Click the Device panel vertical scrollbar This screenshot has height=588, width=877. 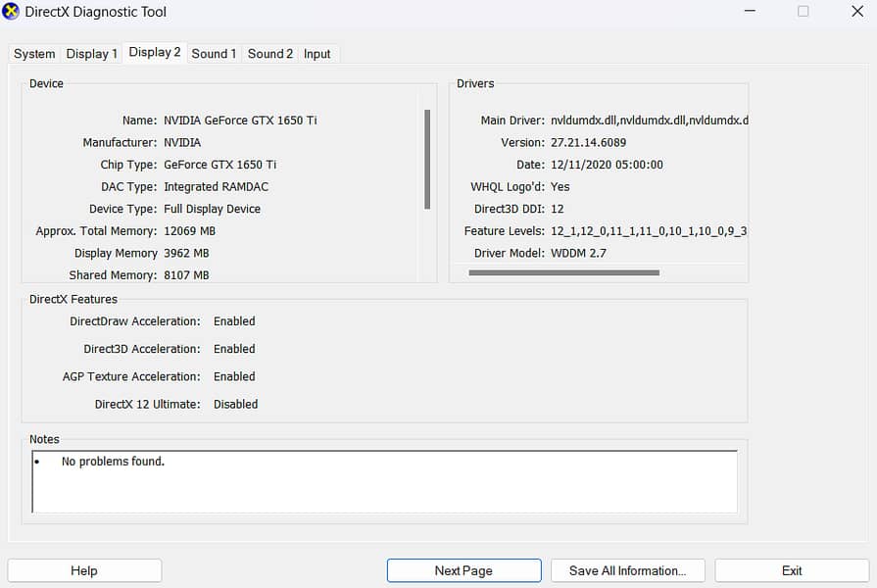427,159
